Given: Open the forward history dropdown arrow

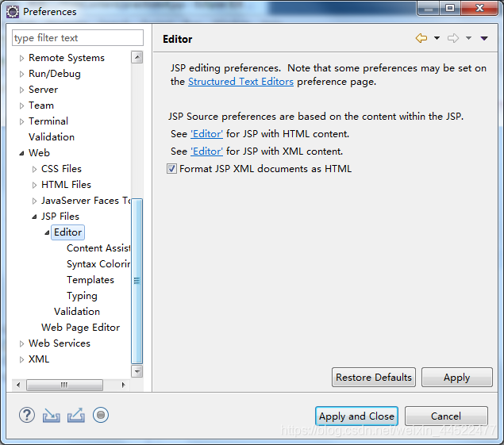Looking at the screenshot, I should coord(468,38).
